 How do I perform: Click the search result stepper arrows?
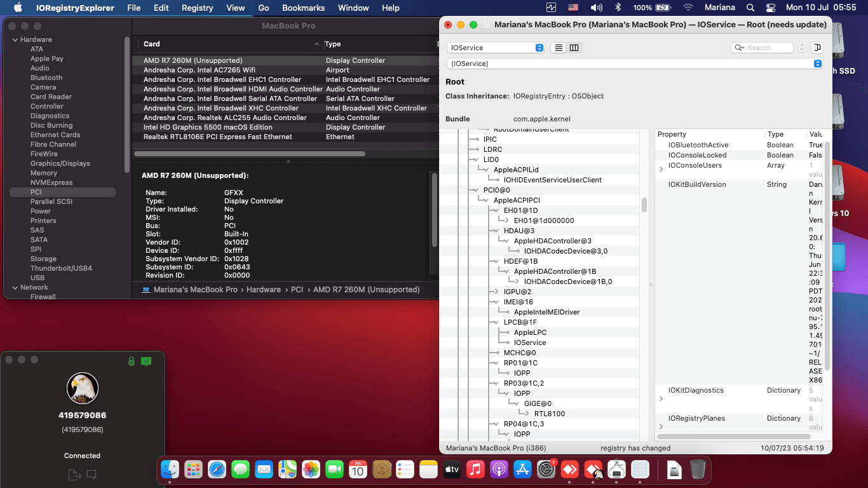[x=802, y=48]
